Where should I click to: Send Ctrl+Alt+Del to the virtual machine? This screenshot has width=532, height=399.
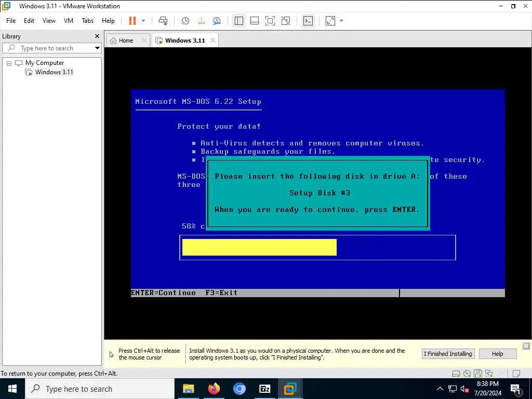(x=163, y=21)
